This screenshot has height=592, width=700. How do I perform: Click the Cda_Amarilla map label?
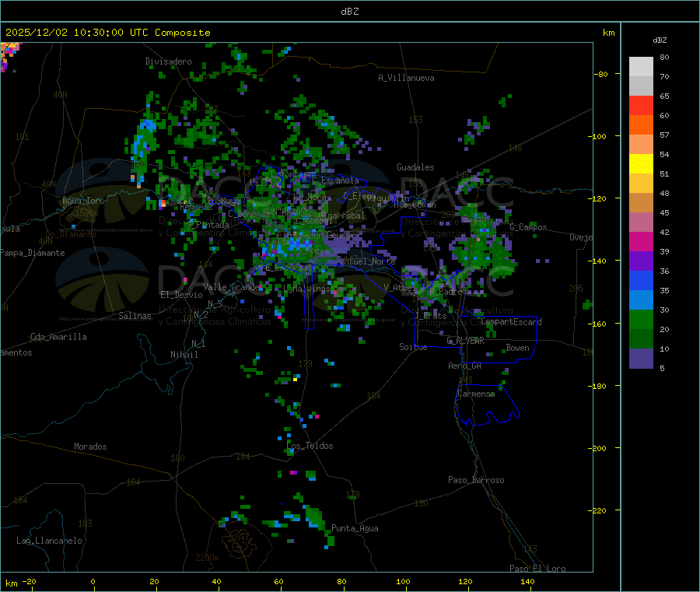(x=58, y=337)
